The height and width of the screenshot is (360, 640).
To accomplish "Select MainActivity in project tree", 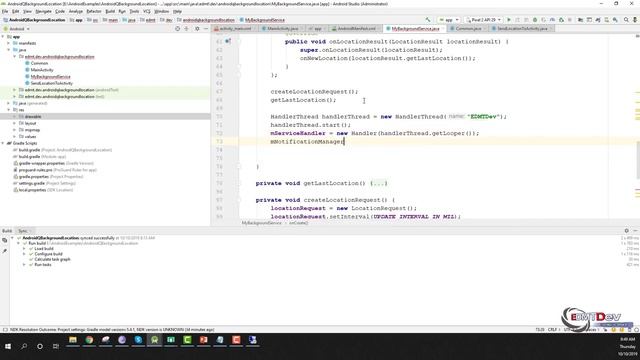I will coord(42,70).
